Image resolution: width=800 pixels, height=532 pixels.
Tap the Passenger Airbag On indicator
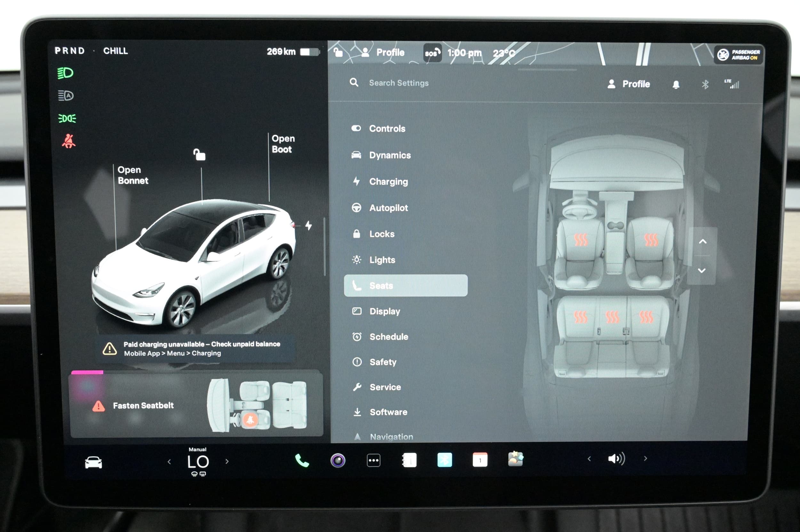pyautogui.click(x=739, y=54)
